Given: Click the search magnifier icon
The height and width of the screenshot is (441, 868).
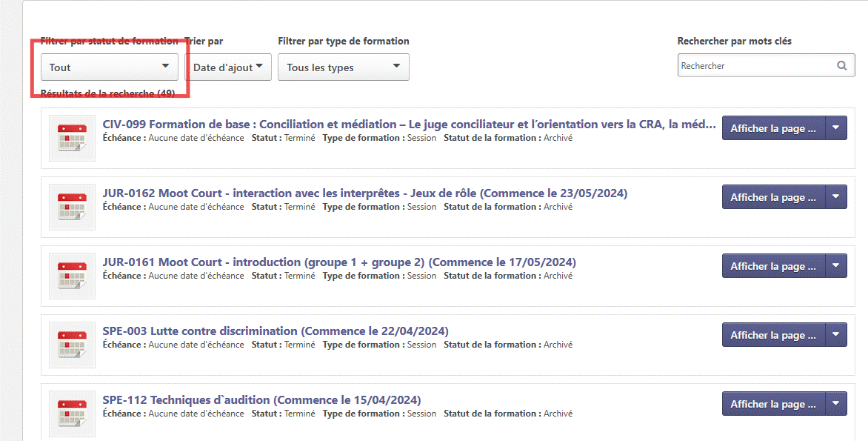Looking at the screenshot, I should [841, 65].
